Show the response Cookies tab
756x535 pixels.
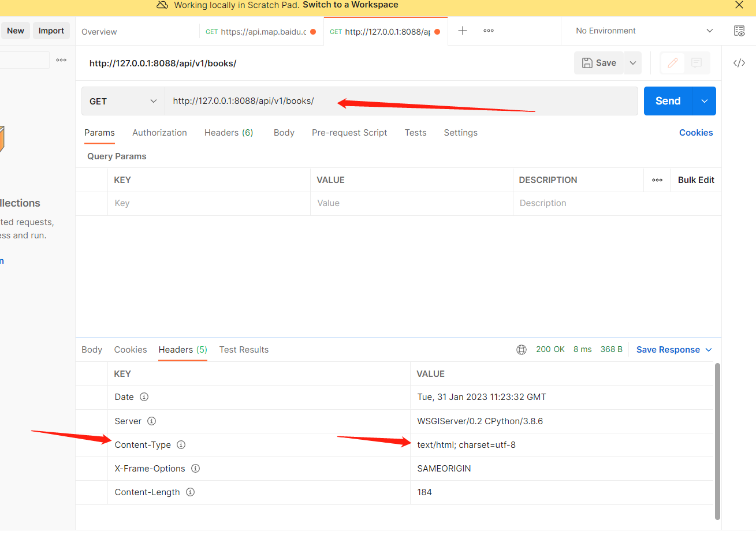131,350
